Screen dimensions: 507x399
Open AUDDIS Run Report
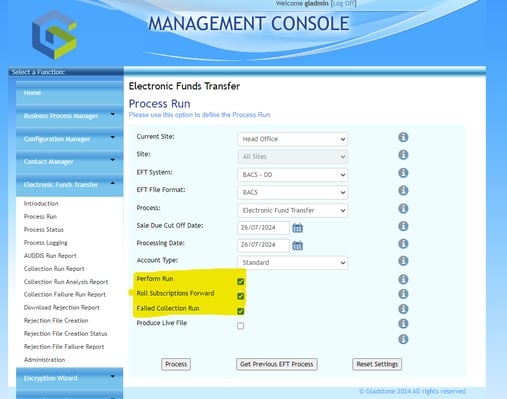pos(50,256)
